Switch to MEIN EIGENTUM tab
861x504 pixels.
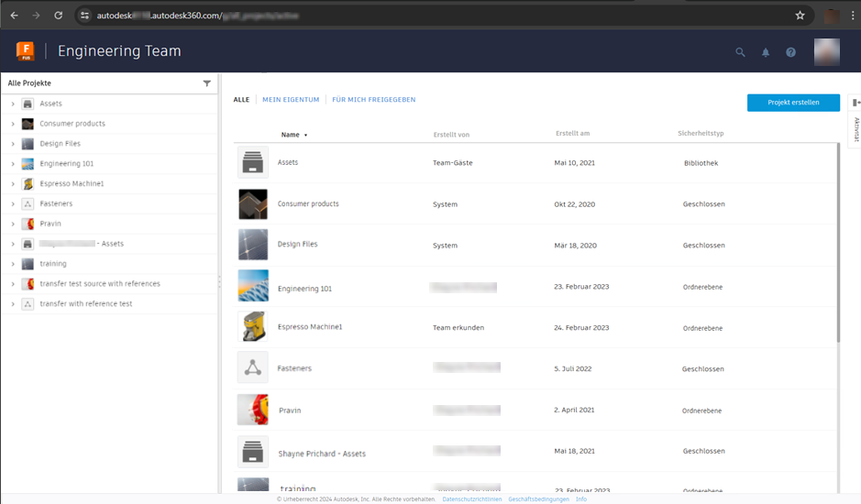coord(291,99)
